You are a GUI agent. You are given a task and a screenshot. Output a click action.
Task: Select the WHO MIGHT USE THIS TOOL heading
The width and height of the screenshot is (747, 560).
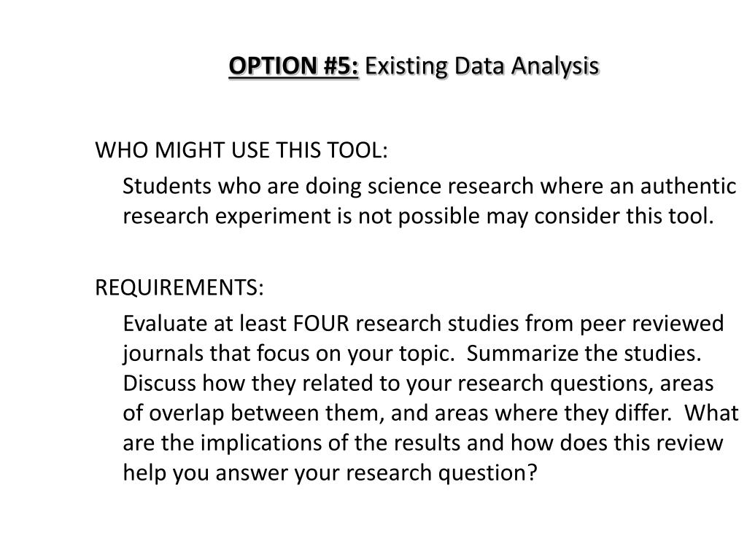coord(241,150)
